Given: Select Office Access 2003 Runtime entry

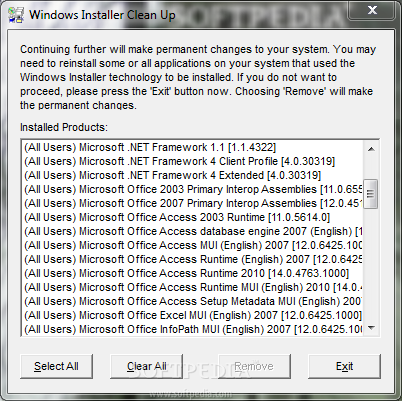Looking at the screenshot, I should point(193,217).
